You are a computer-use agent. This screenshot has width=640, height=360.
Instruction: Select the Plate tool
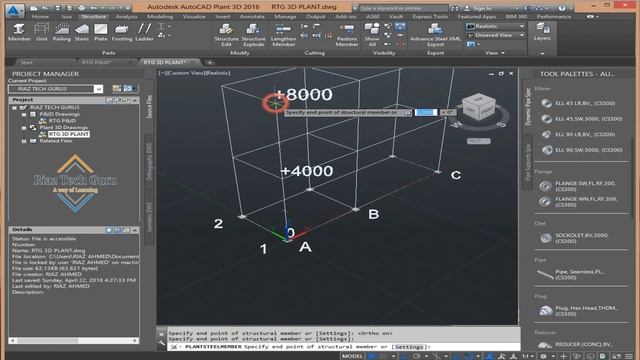[x=100, y=33]
